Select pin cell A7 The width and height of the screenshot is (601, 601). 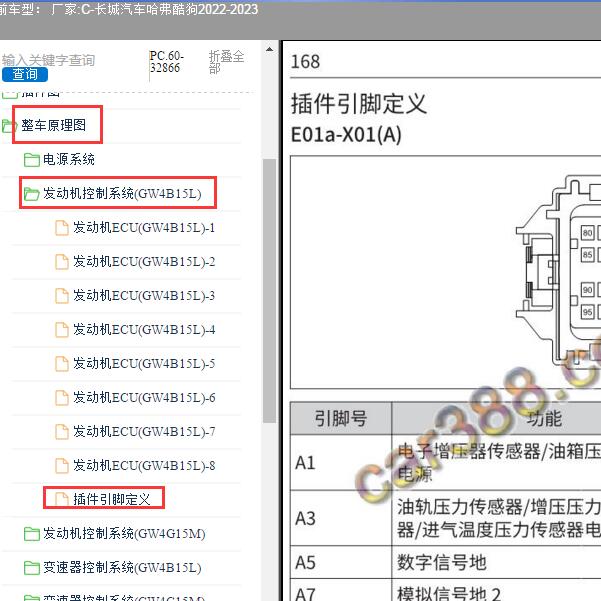(341, 590)
